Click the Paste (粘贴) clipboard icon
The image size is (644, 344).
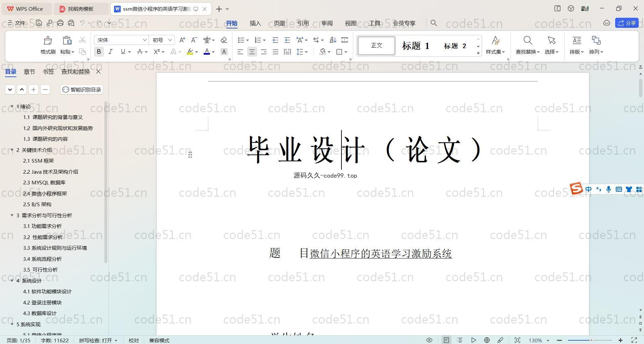pyautogui.click(x=67, y=40)
